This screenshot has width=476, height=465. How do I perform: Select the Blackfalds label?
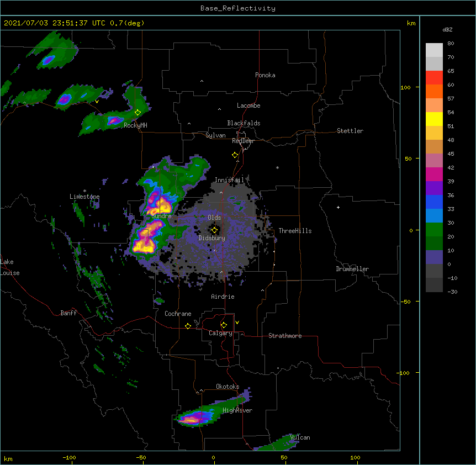coord(244,123)
